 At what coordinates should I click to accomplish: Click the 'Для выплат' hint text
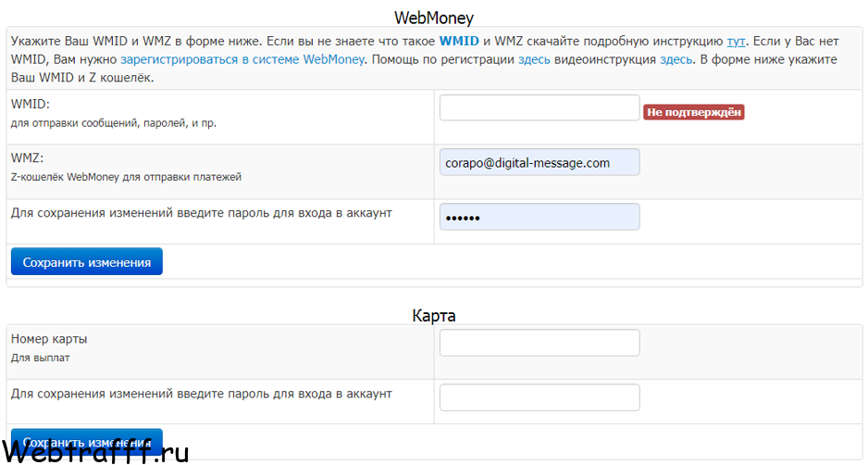tap(41, 358)
